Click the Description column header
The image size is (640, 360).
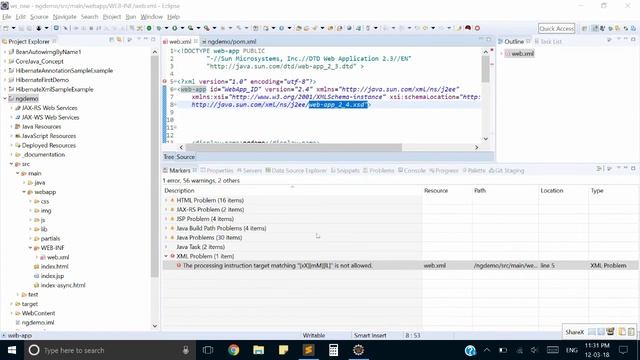[x=292, y=191]
